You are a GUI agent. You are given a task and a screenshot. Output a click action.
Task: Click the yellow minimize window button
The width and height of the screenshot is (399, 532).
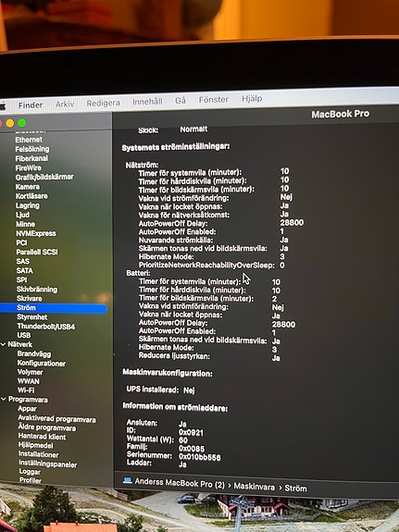(10, 123)
